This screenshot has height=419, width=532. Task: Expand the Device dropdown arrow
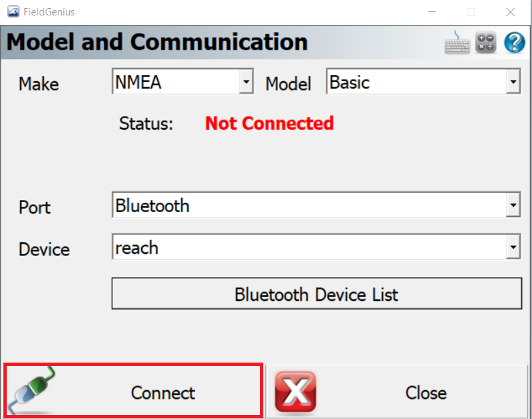pyautogui.click(x=513, y=246)
